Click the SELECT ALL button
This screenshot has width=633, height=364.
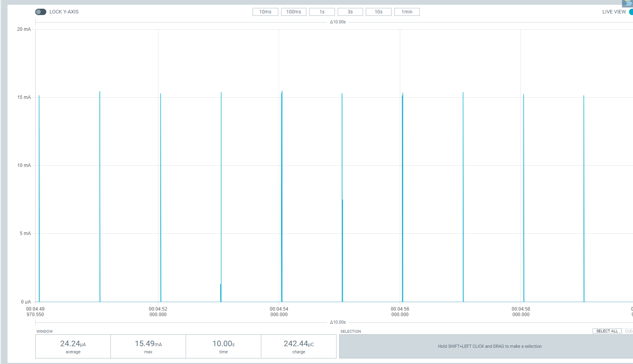coord(607,331)
